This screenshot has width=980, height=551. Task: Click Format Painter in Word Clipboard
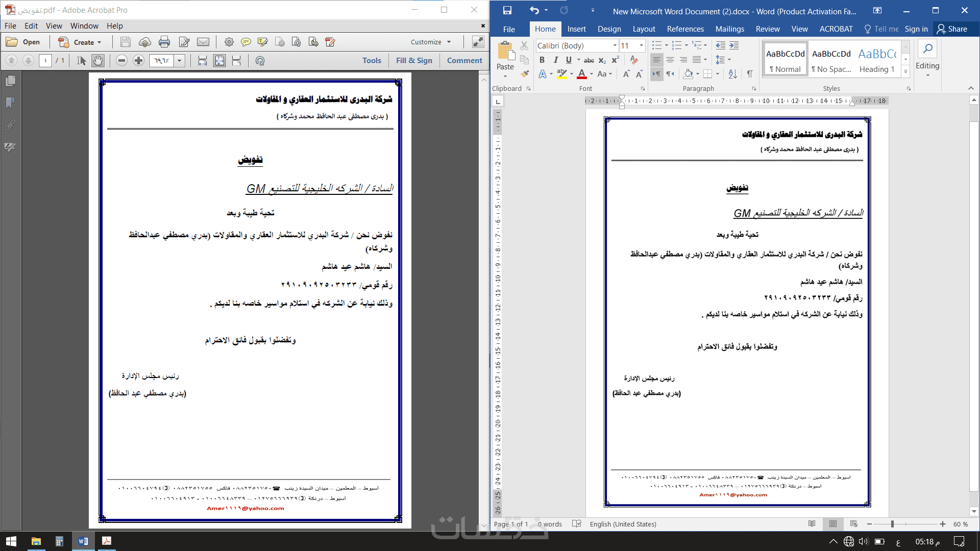click(524, 73)
